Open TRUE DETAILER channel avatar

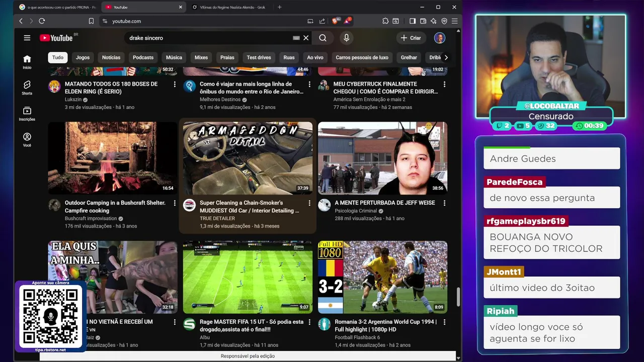189,205
